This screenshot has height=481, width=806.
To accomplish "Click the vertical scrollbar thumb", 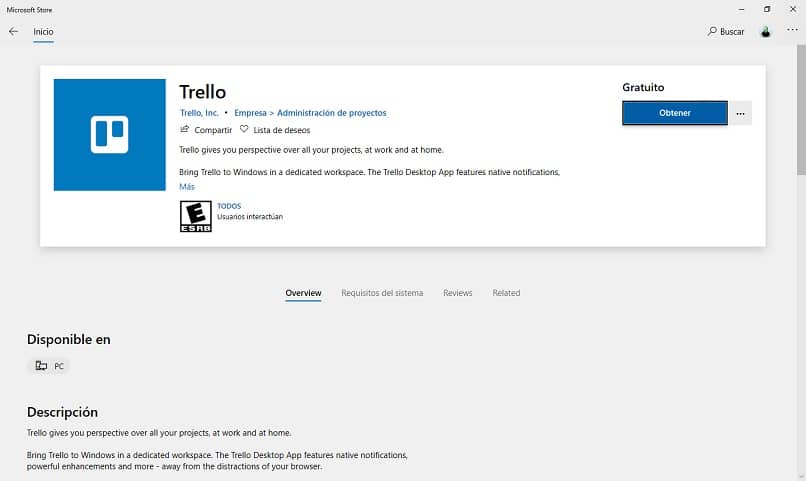I will (800, 110).
